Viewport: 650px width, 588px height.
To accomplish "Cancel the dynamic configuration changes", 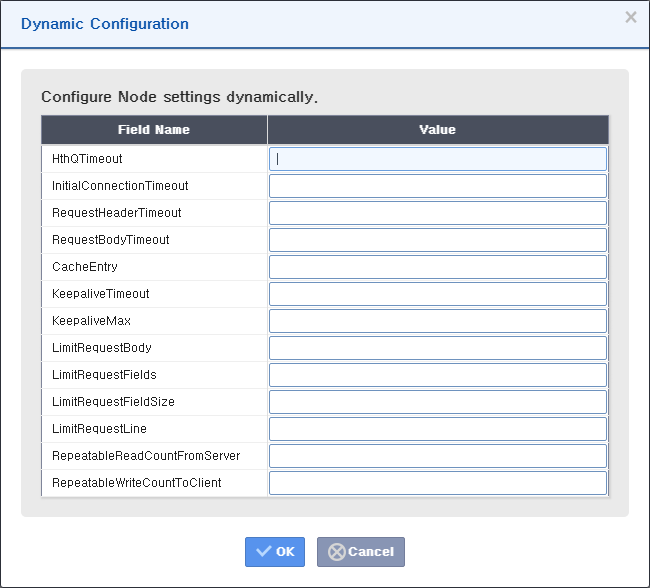I will coord(361,552).
